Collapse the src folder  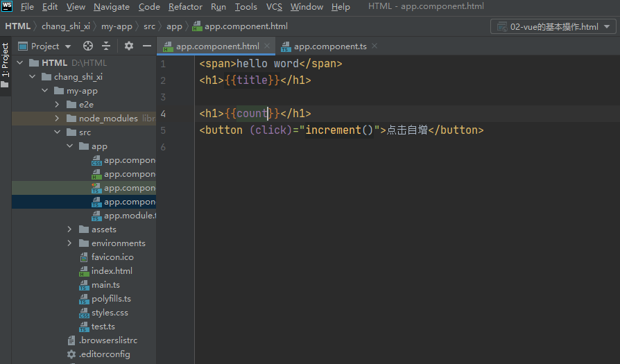tap(58, 132)
